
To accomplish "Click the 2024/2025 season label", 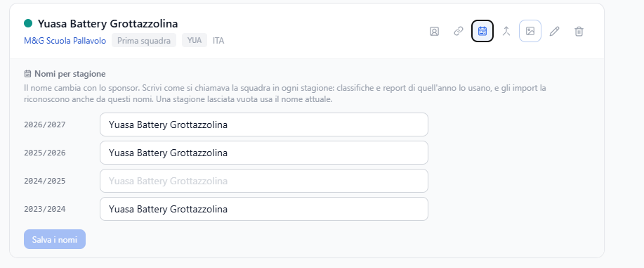I will coord(45,181).
